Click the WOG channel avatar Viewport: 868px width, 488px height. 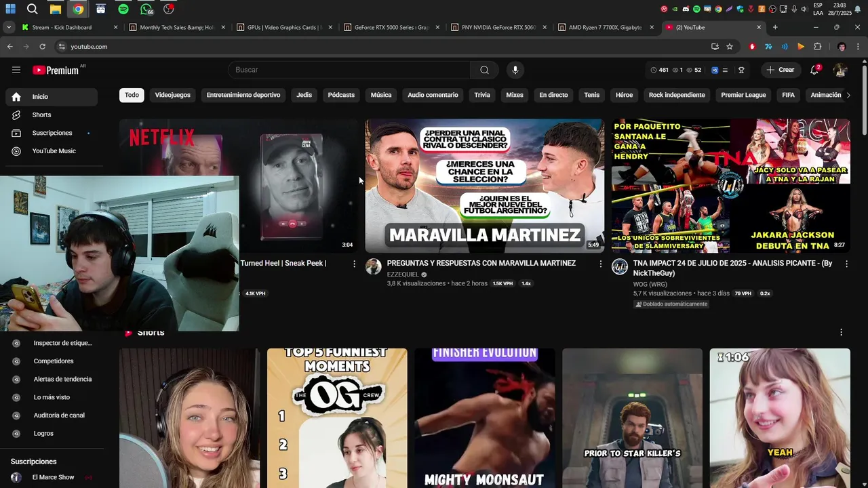(620, 266)
